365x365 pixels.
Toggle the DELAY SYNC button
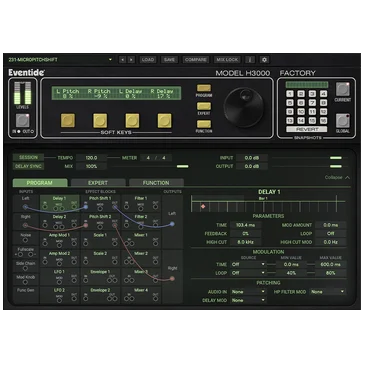pyautogui.click(x=28, y=166)
